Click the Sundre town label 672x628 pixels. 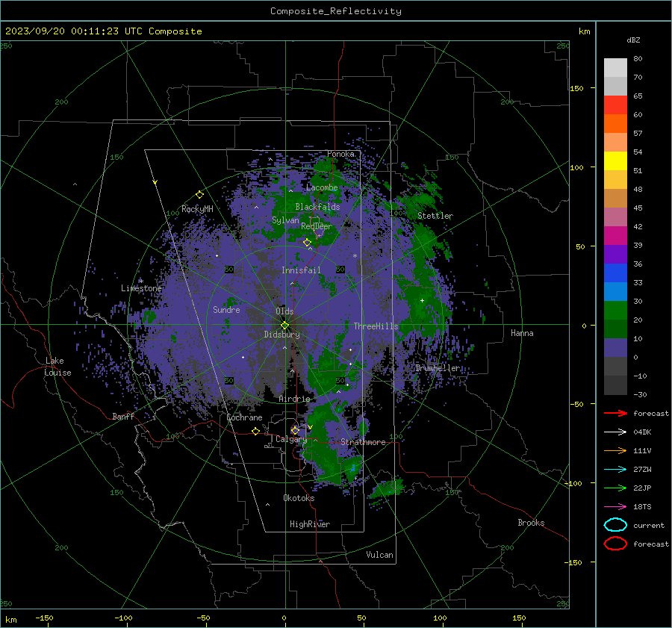226,309
